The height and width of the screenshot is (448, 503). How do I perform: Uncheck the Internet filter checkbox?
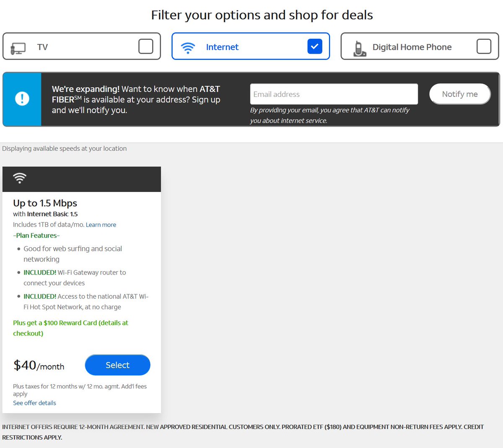pos(315,46)
